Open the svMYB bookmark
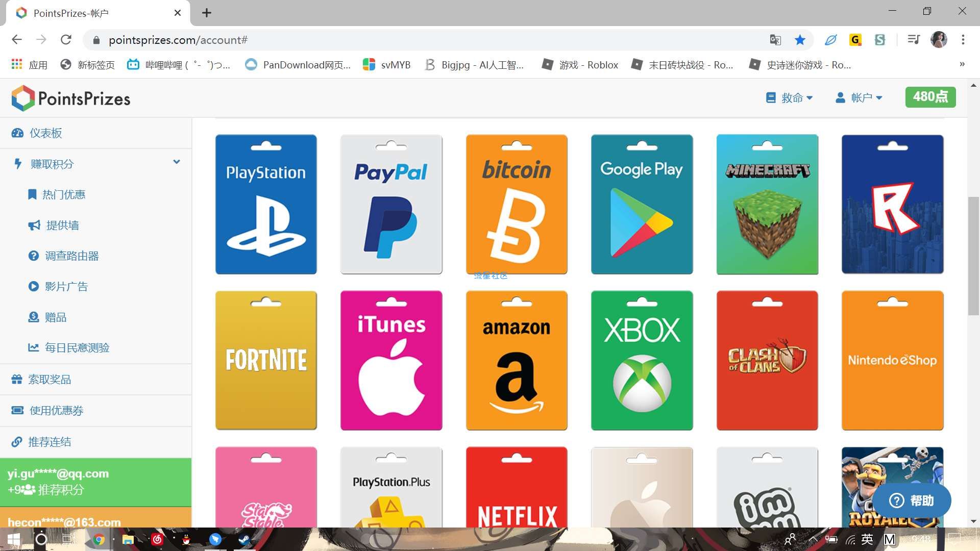Viewport: 980px width, 551px height. tap(386, 65)
